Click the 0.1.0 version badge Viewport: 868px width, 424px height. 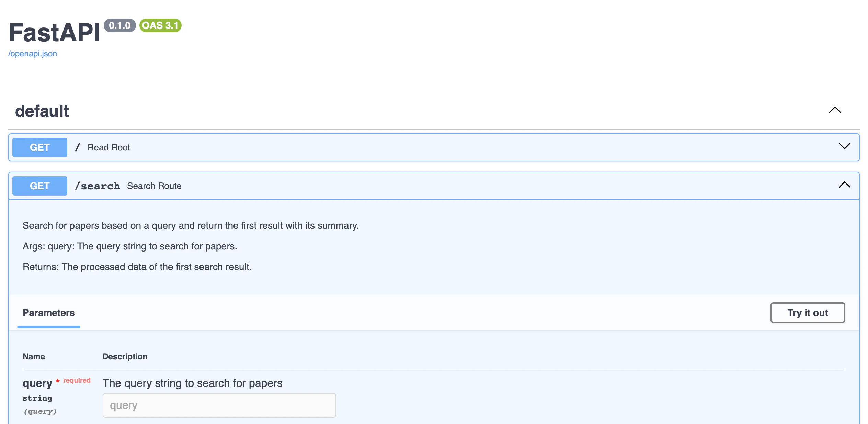[x=119, y=25]
